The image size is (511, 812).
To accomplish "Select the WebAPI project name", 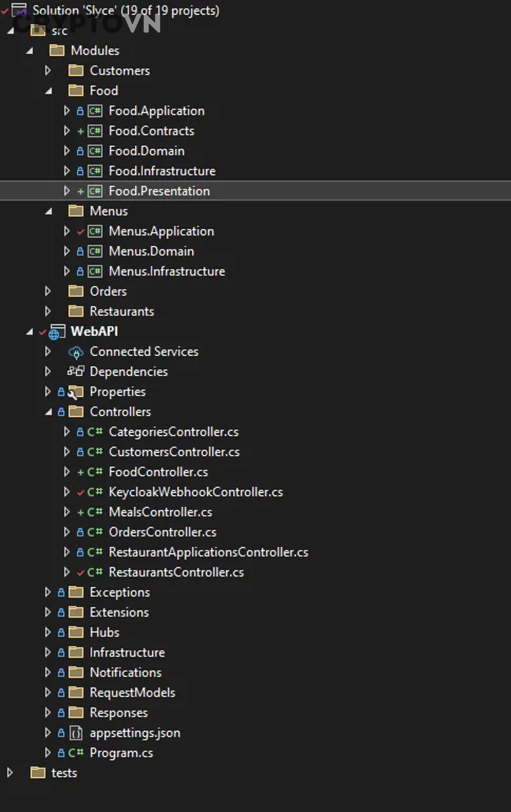I will [94, 332].
